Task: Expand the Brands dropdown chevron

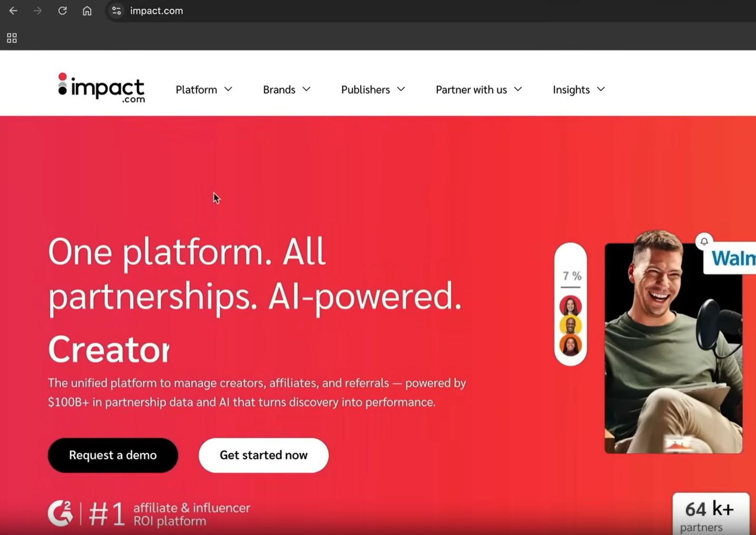Action: click(x=306, y=89)
